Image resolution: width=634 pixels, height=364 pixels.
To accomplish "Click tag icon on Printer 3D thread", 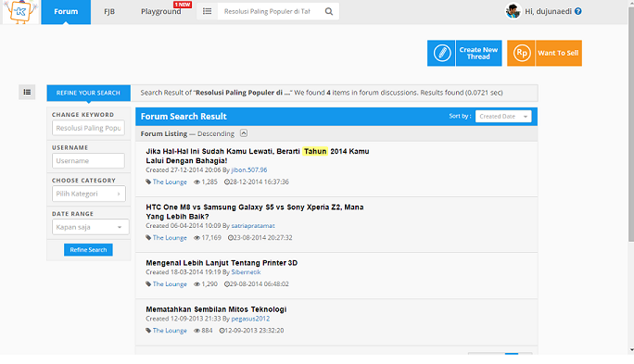I will [x=148, y=284].
